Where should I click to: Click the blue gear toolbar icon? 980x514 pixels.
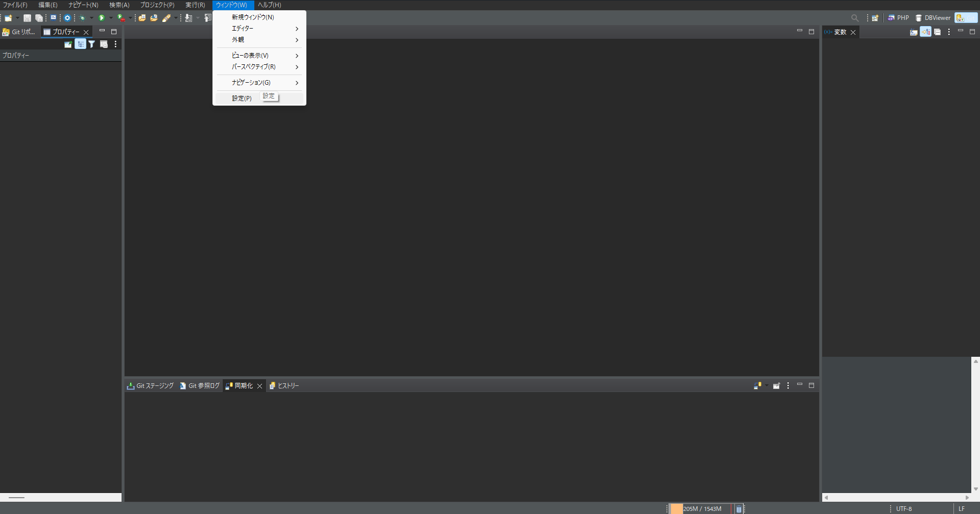click(x=67, y=18)
